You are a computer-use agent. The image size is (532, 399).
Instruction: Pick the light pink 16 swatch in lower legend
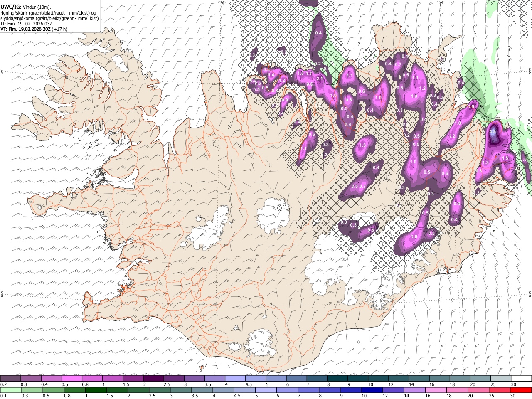435,390
